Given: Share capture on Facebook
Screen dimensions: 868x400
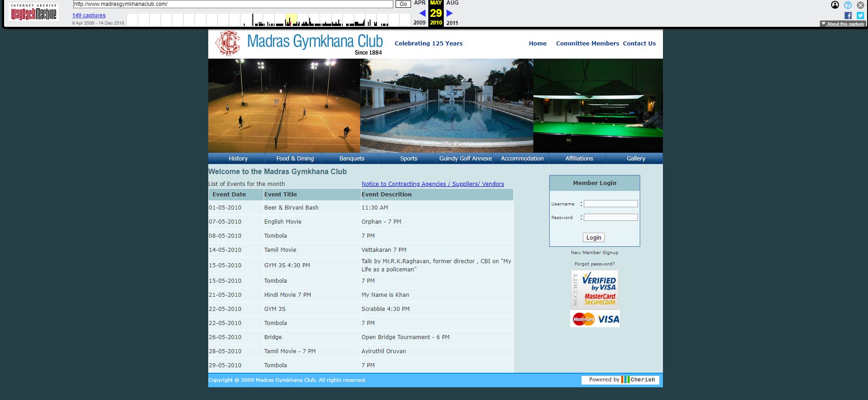Looking at the screenshot, I should 848,15.
